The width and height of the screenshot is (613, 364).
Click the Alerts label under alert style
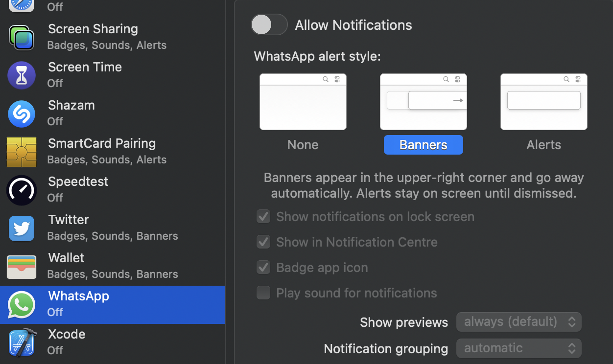(x=544, y=145)
